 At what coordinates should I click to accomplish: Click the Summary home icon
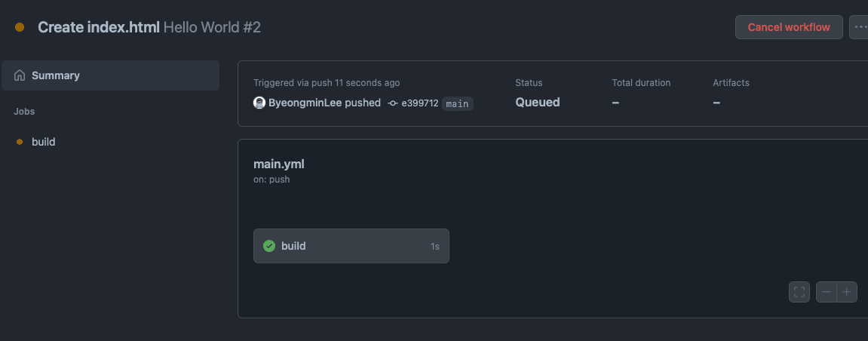(20, 75)
